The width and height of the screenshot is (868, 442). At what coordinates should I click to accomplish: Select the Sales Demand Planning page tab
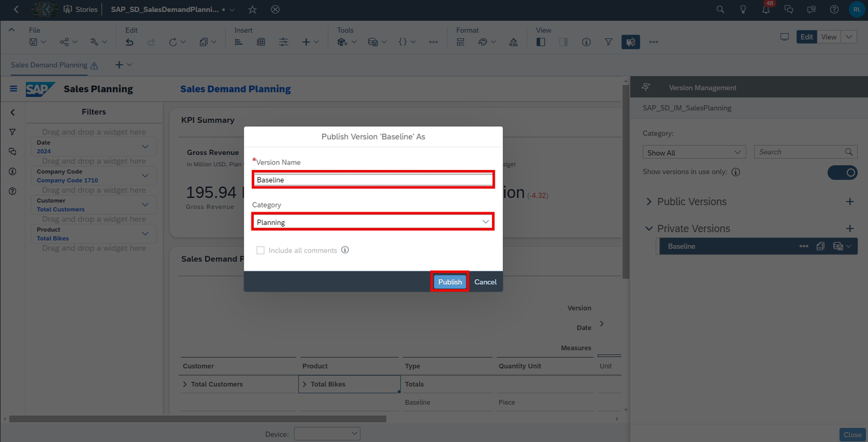click(x=49, y=65)
